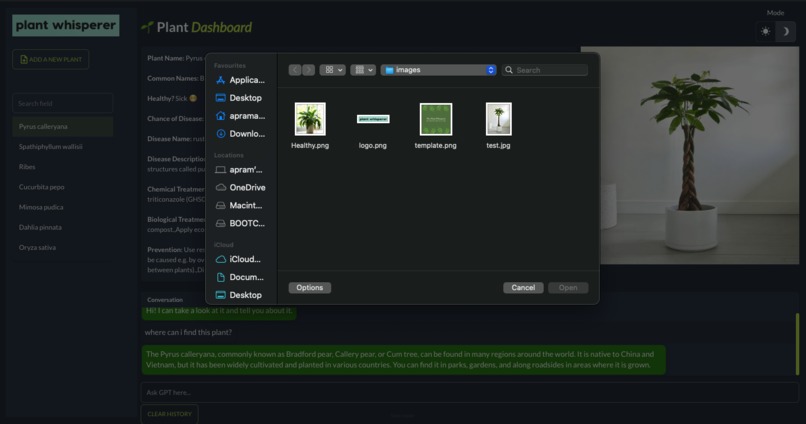The width and height of the screenshot is (806, 424).
Task: Switch to dark mode with the moon icon
Action: pos(785,31)
